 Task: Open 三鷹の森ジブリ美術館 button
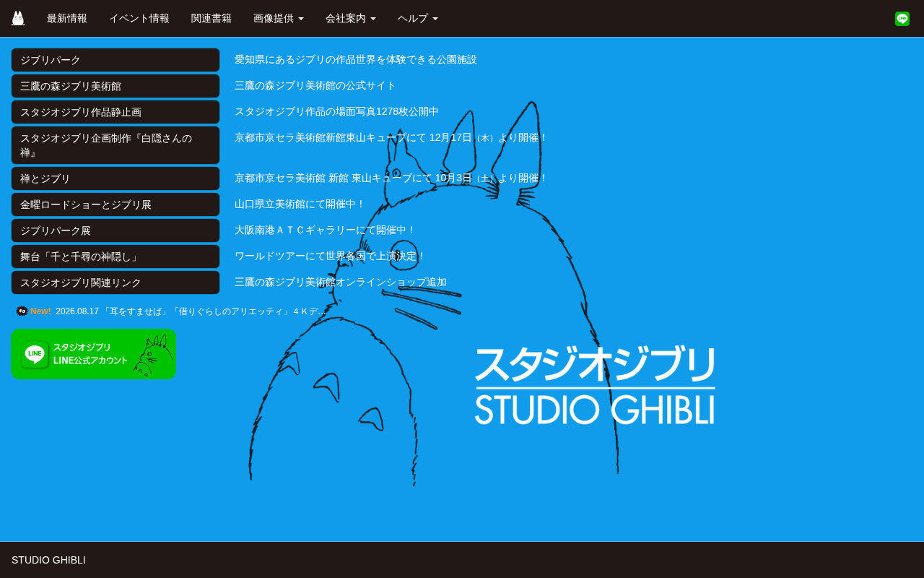point(115,86)
